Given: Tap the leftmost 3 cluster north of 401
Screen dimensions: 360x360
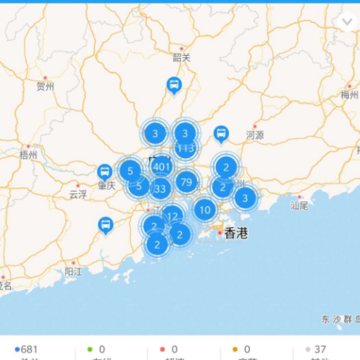Looking at the screenshot, I should [155, 134].
